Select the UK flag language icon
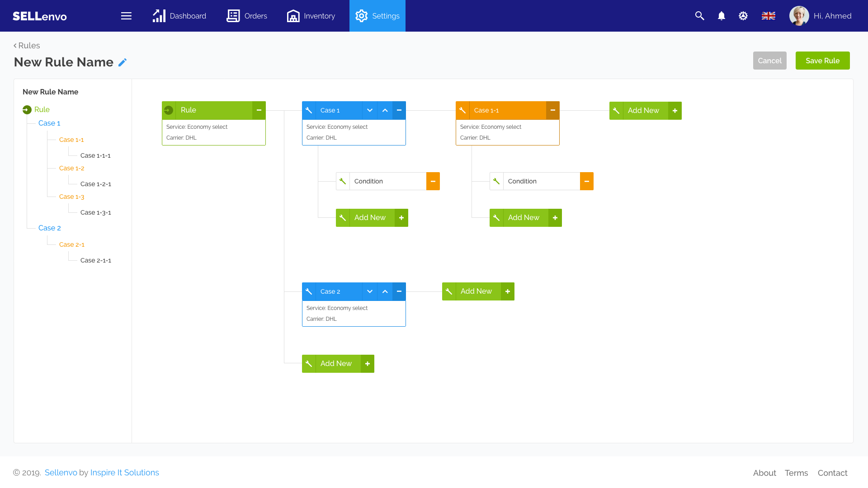Screen dimensions: 868x488 click(768, 16)
